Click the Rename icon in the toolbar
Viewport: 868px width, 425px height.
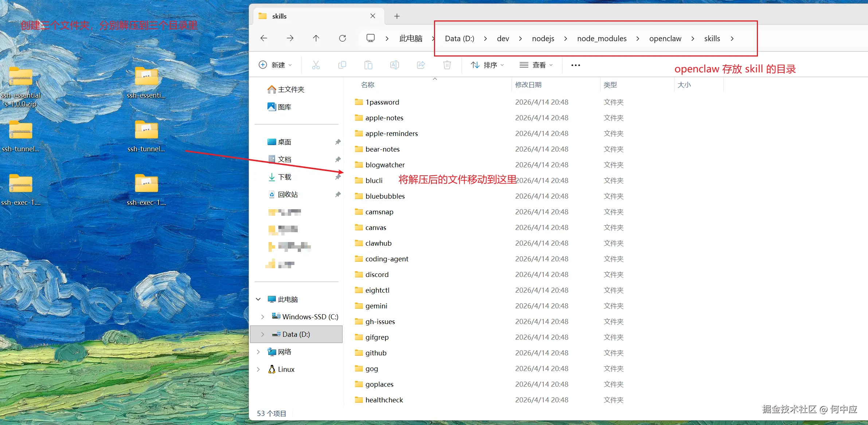tap(394, 65)
